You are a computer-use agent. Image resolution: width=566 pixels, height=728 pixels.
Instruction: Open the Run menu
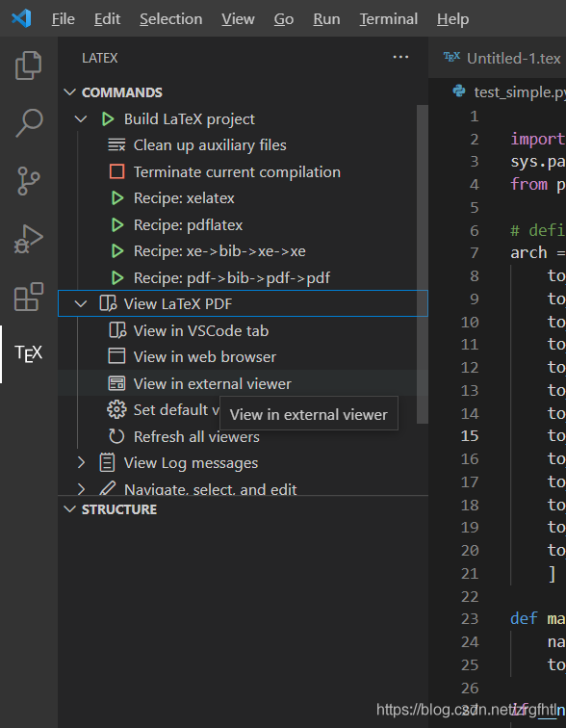click(326, 19)
